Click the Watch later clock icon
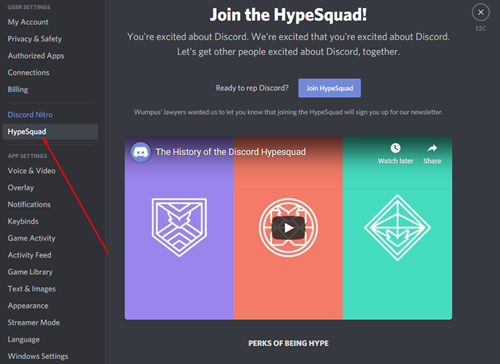The width and height of the screenshot is (500, 364). click(x=395, y=148)
